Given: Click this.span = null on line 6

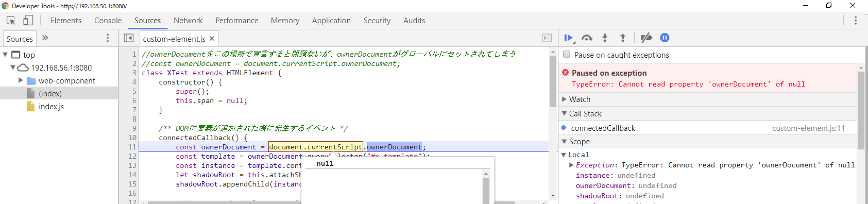Looking at the screenshot, I should tap(211, 100).
